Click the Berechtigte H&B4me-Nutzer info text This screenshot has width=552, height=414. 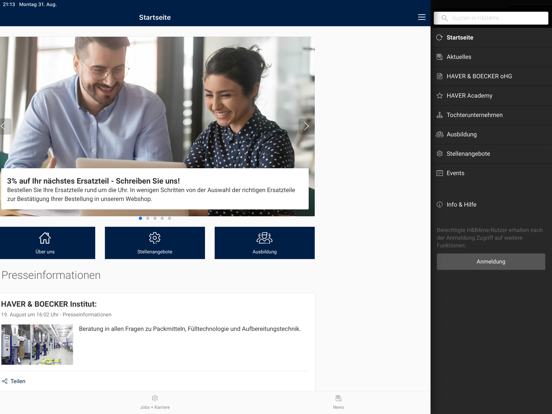(490, 238)
